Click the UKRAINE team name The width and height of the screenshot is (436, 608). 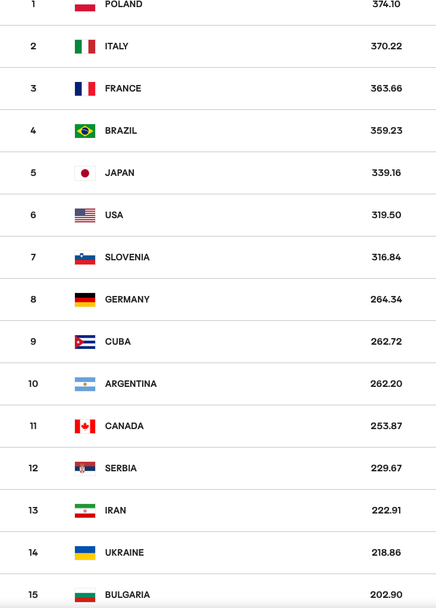[124, 553]
